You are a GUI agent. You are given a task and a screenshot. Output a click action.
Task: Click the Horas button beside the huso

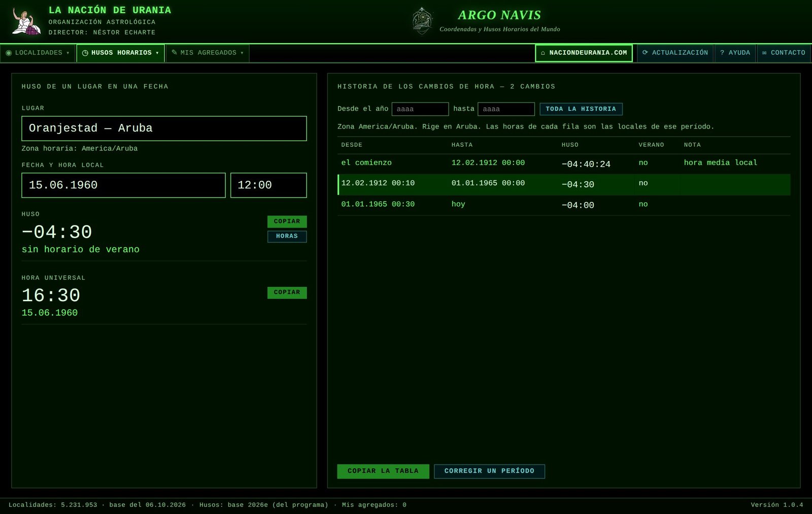287,236
